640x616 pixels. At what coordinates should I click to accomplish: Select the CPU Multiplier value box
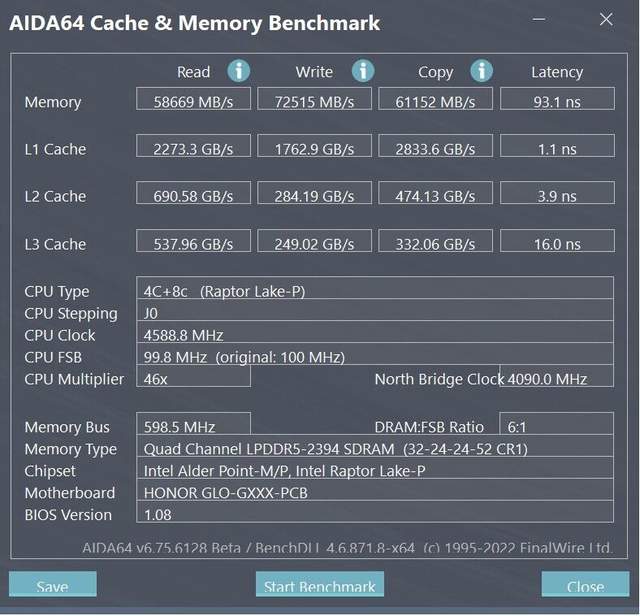click(195, 379)
